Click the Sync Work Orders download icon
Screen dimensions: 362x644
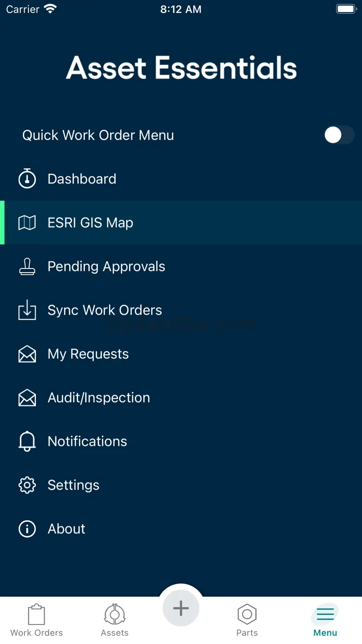(27, 310)
